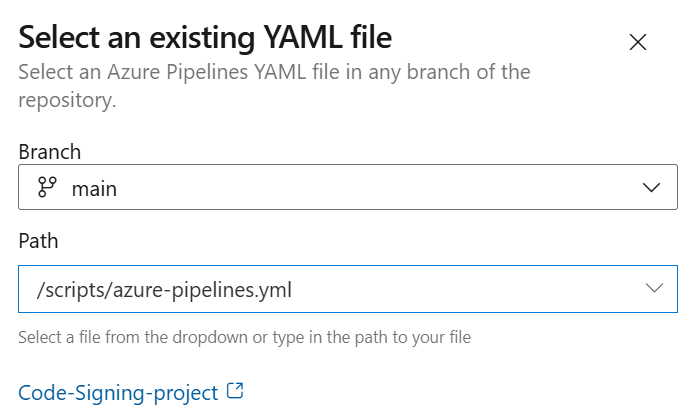The height and width of the screenshot is (418, 688).
Task: Click the Path field label
Action: coord(39,241)
